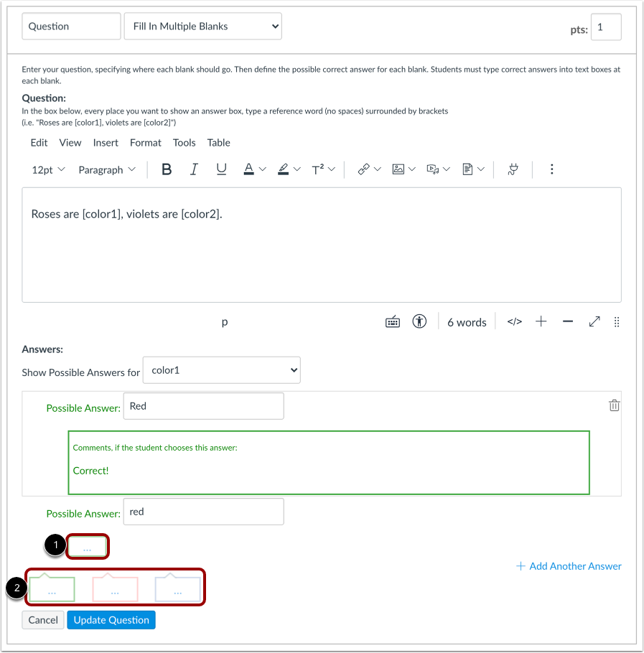Expand the editor to fullscreen

[594, 322]
